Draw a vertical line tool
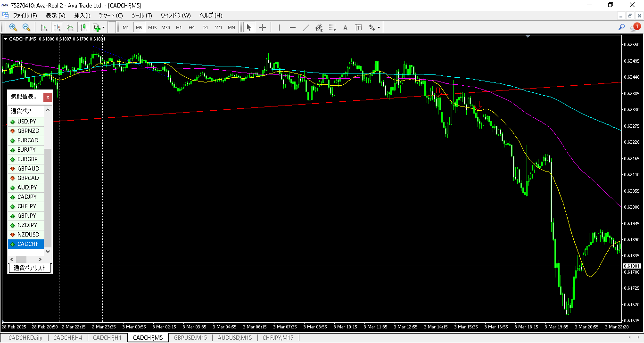644x343 pixels. click(x=279, y=27)
